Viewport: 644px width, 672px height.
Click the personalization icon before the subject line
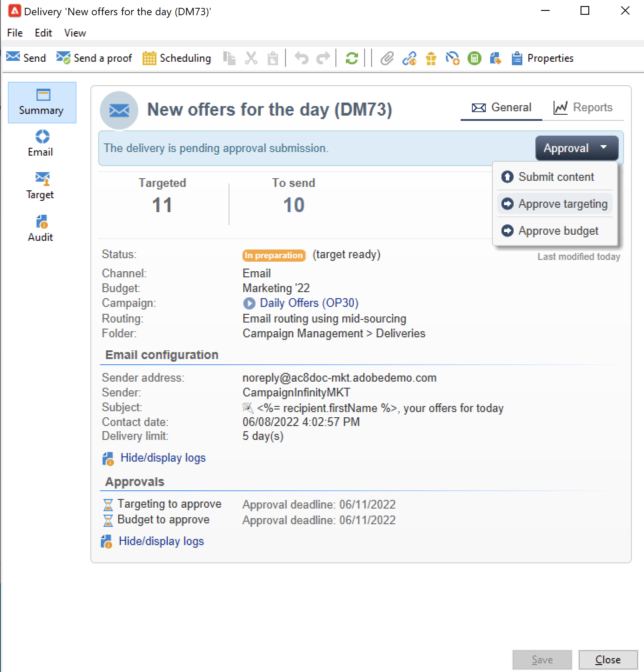247,408
